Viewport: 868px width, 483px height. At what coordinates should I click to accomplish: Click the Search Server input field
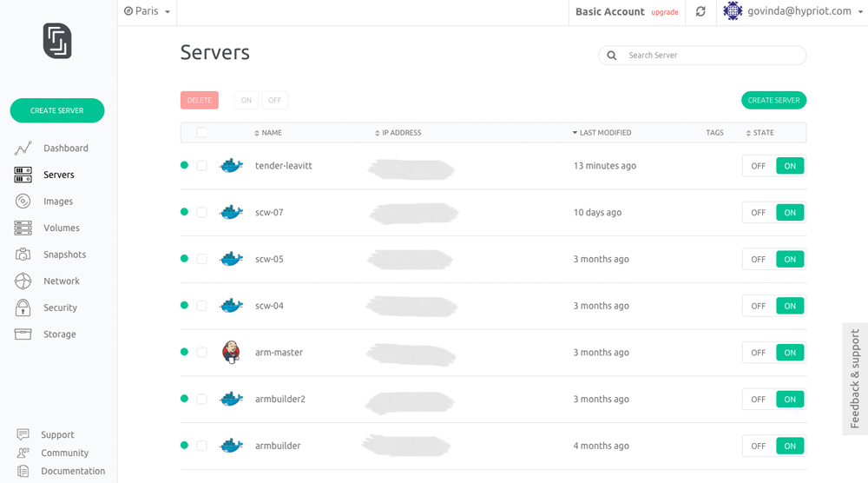712,56
